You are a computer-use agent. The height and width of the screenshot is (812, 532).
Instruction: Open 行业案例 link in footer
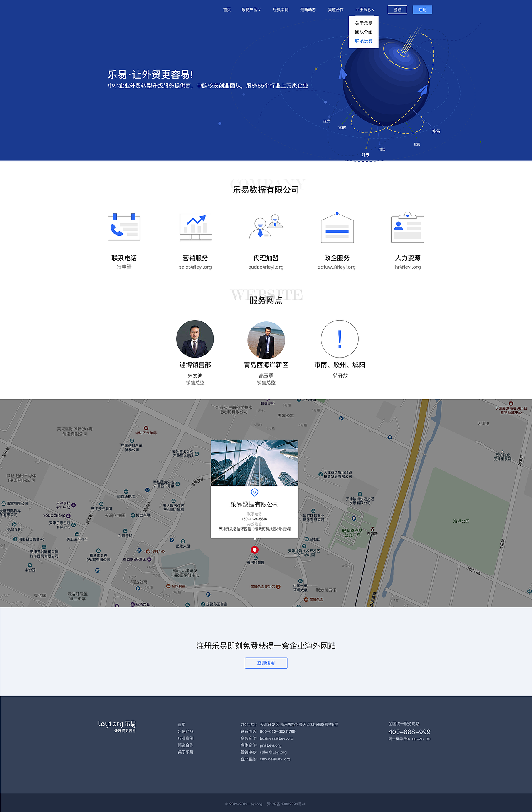point(185,738)
